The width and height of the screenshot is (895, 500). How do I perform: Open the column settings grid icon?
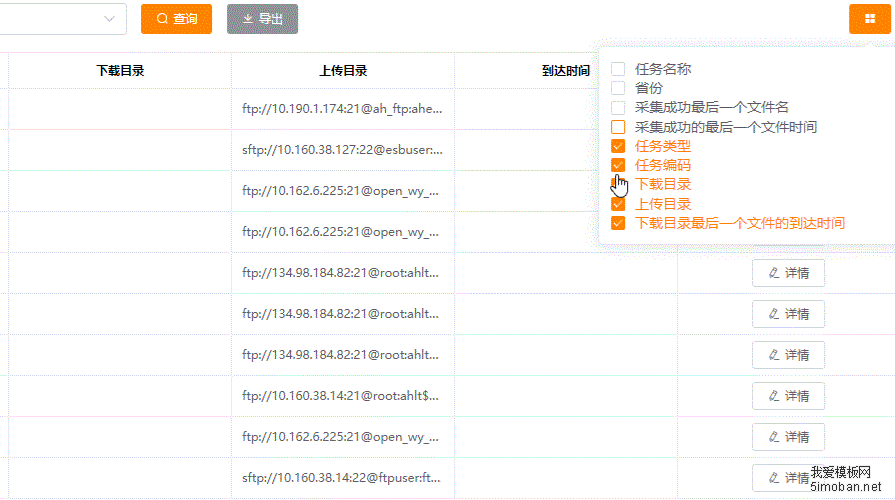[x=869, y=19]
